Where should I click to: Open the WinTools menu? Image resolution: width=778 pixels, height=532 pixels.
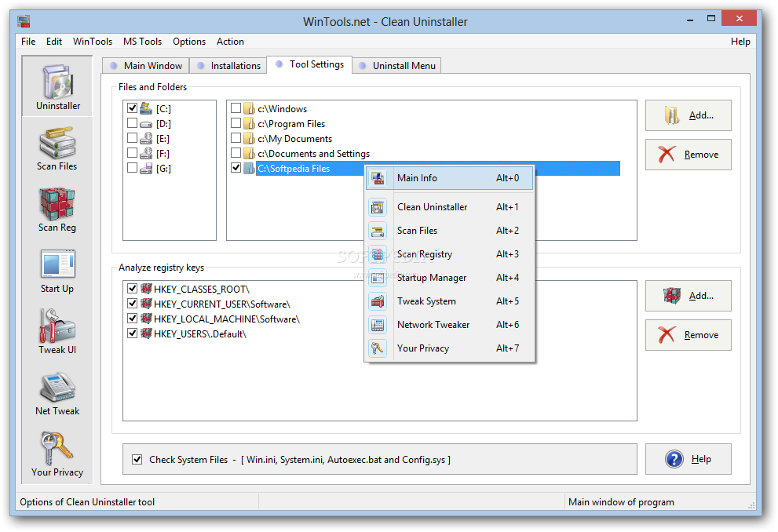pos(93,42)
